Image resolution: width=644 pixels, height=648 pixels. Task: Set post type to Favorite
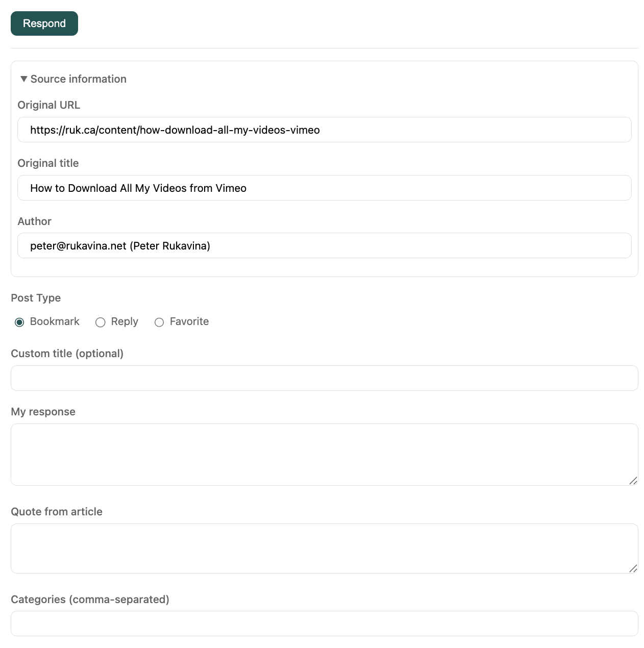(x=159, y=322)
